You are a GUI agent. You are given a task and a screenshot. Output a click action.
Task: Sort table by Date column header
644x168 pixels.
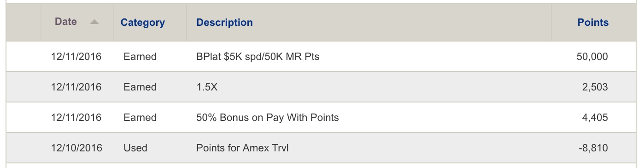[x=66, y=22]
